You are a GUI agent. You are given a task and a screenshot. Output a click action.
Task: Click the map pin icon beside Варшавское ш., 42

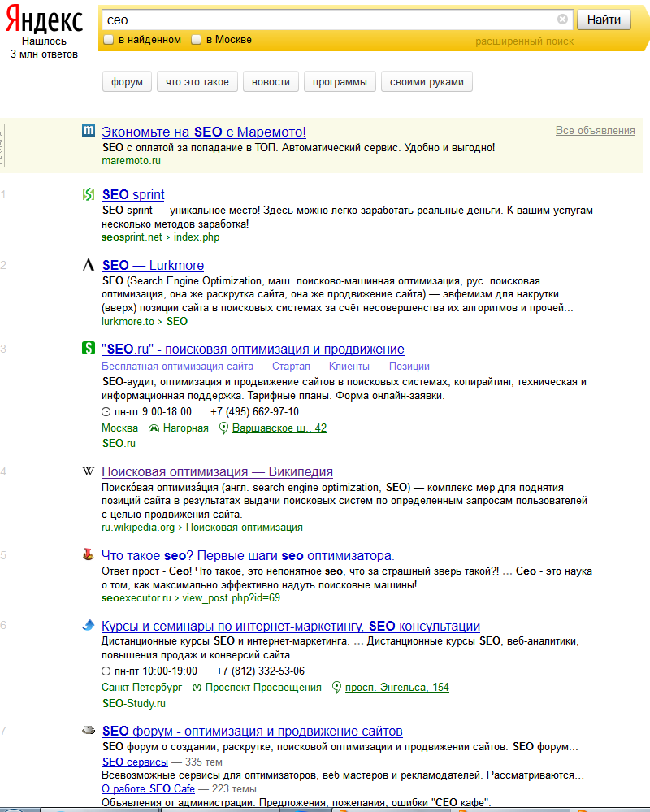(x=223, y=428)
